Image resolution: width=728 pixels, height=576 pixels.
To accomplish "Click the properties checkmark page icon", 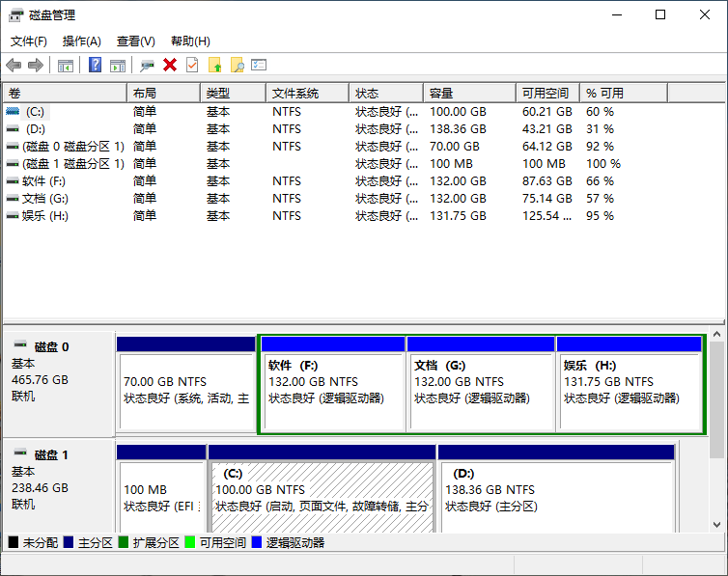I will 192,65.
